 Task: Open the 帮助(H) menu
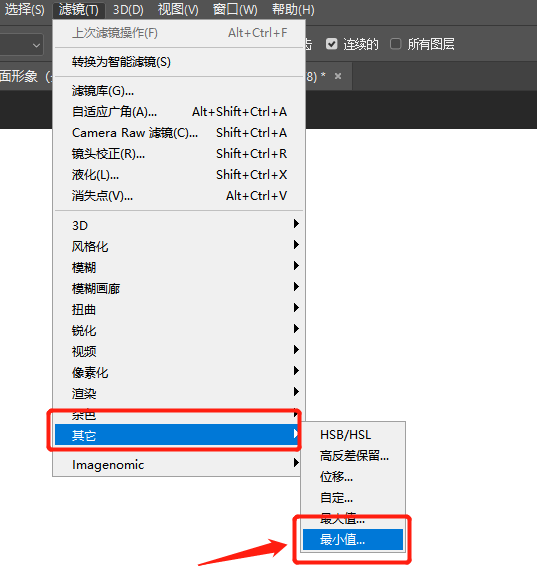293,9
